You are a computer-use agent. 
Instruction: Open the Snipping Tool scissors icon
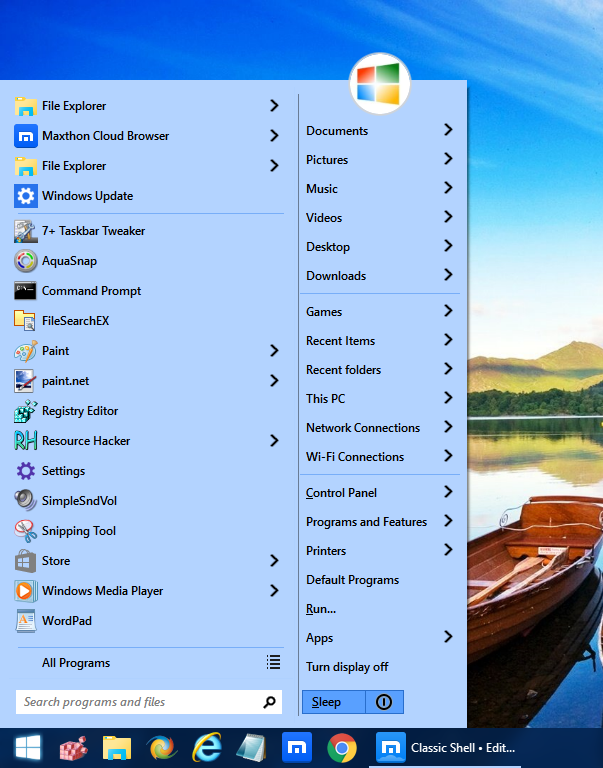click(x=25, y=531)
